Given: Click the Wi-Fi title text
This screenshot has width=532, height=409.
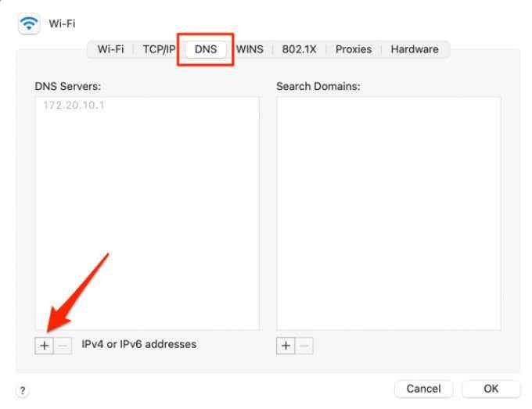Looking at the screenshot, I should (x=62, y=23).
